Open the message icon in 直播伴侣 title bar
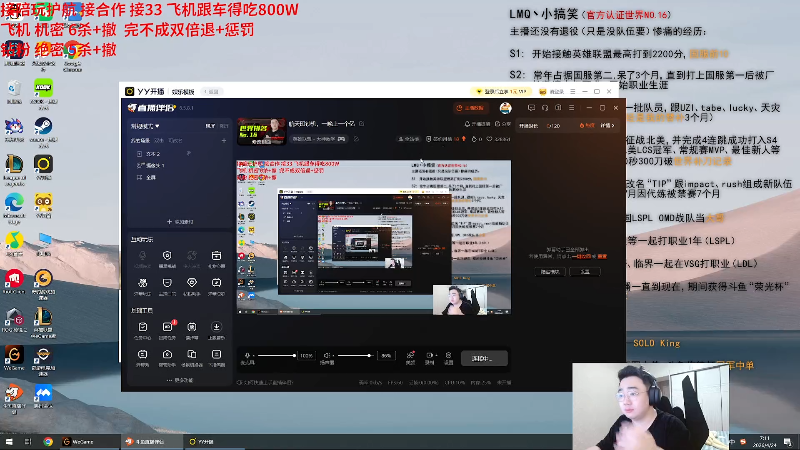 point(531,108)
